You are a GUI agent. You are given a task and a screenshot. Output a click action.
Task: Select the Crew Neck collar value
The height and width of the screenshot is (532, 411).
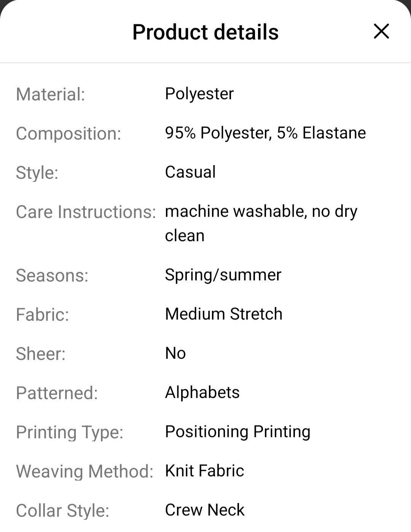(205, 510)
